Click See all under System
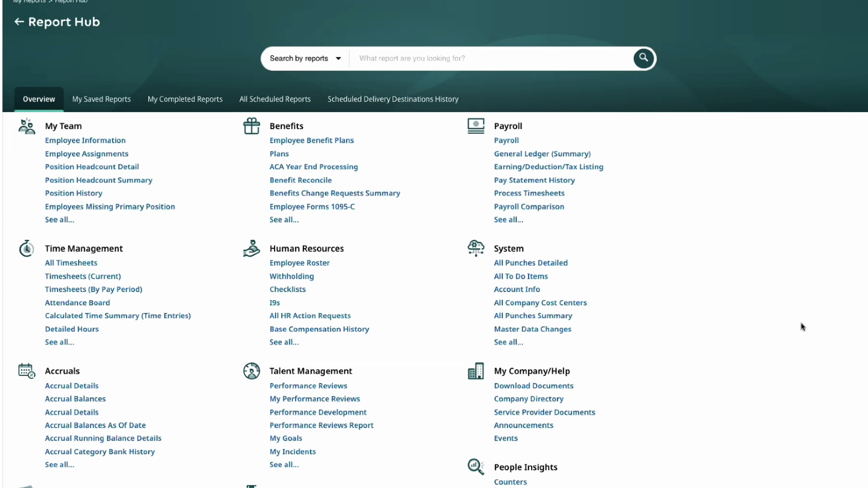This screenshot has height=488, width=868. click(x=509, y=342)
